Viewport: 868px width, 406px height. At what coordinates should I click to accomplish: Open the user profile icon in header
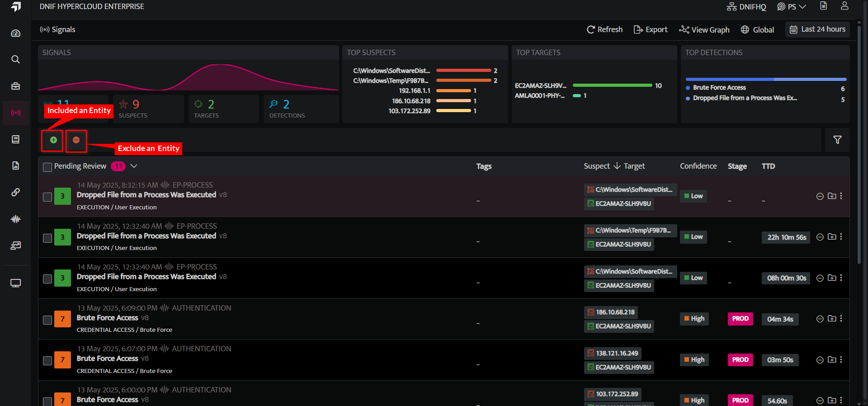pos(844,6)
